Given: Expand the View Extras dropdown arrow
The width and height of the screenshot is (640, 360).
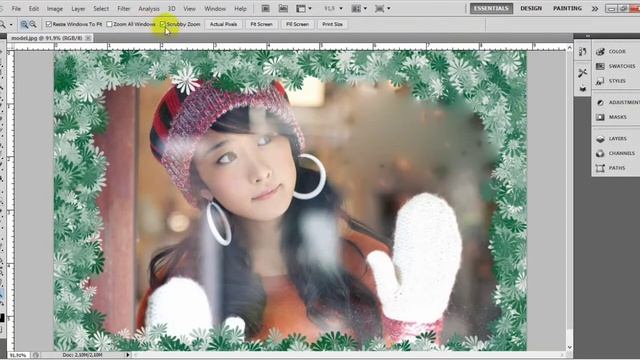Looking at the screenshot, I should 310,8.
